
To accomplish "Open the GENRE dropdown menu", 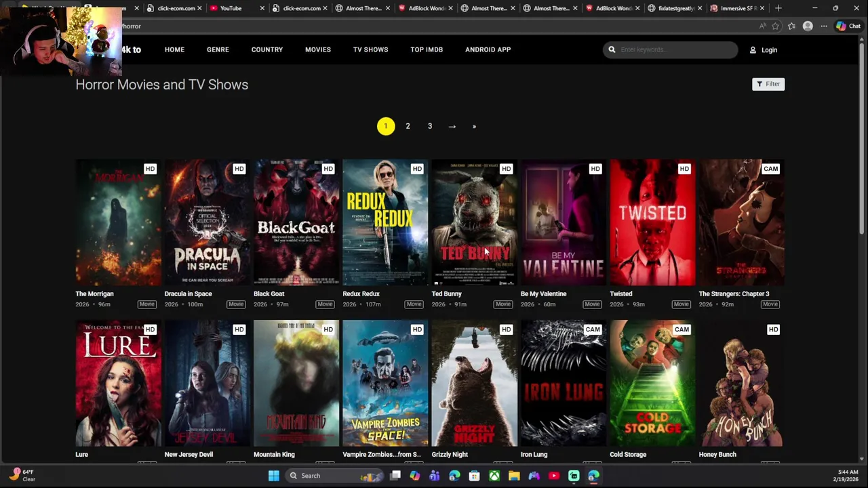I will pos(218,49).
